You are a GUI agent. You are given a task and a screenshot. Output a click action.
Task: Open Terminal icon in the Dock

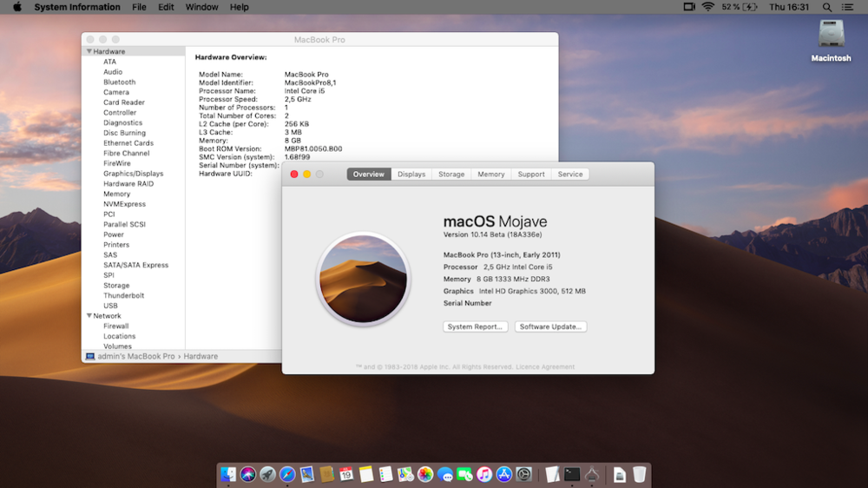tap(572, 475)
